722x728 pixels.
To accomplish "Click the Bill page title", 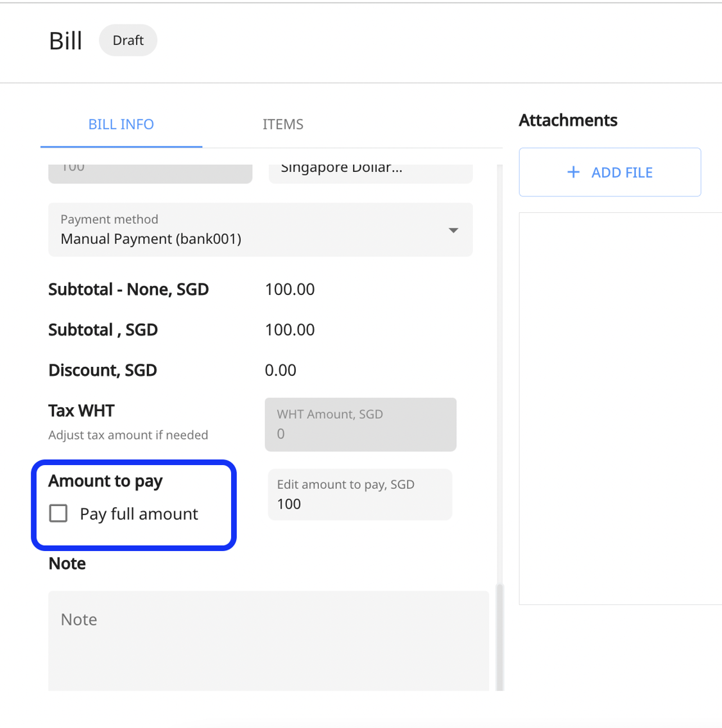I will tap(65, 40).
